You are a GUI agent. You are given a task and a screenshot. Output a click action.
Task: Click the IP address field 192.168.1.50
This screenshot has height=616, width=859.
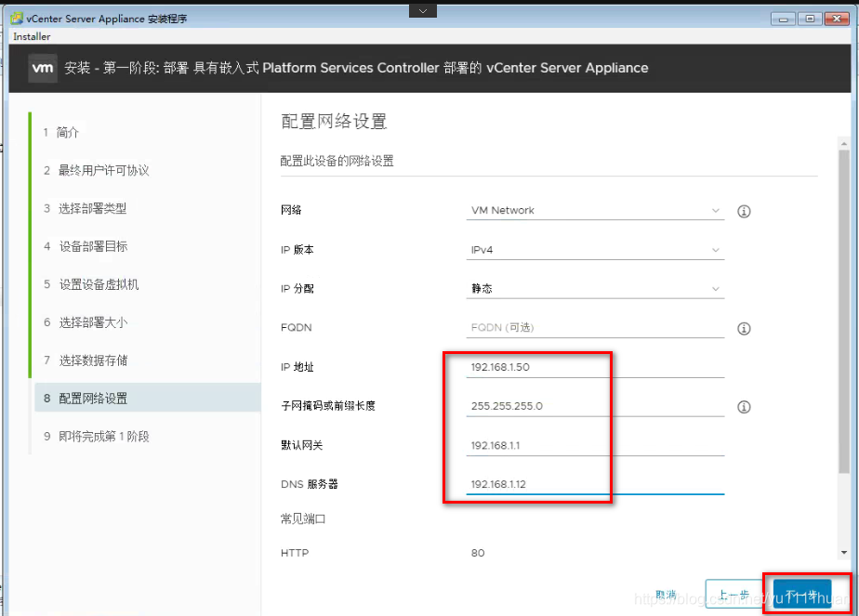(595, 367)
